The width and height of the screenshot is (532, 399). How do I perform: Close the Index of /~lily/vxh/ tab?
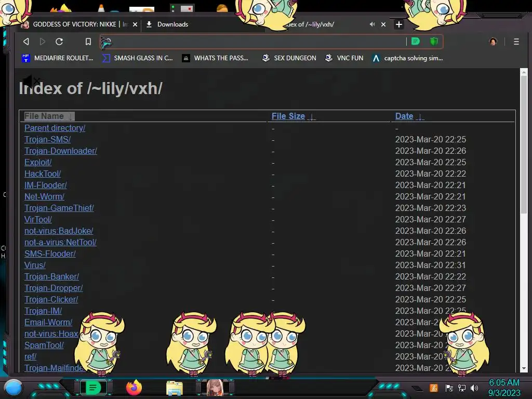click(x=383, y=24)
